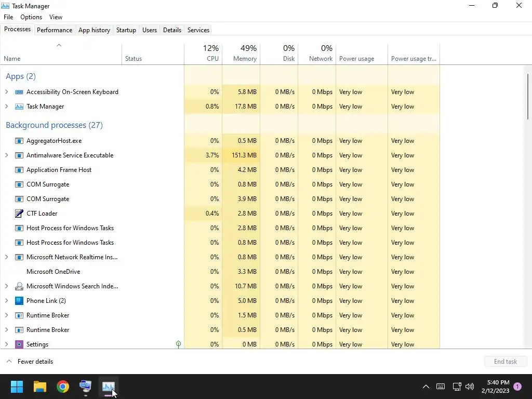Viewport: 532px width, 399px height.
Task: Click the Task Manager process row icon
Action: 19,107
